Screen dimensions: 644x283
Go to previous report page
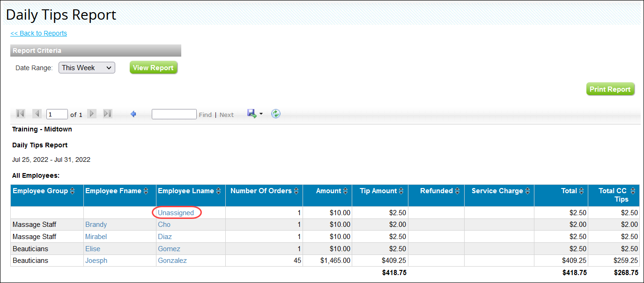(37, 114)
